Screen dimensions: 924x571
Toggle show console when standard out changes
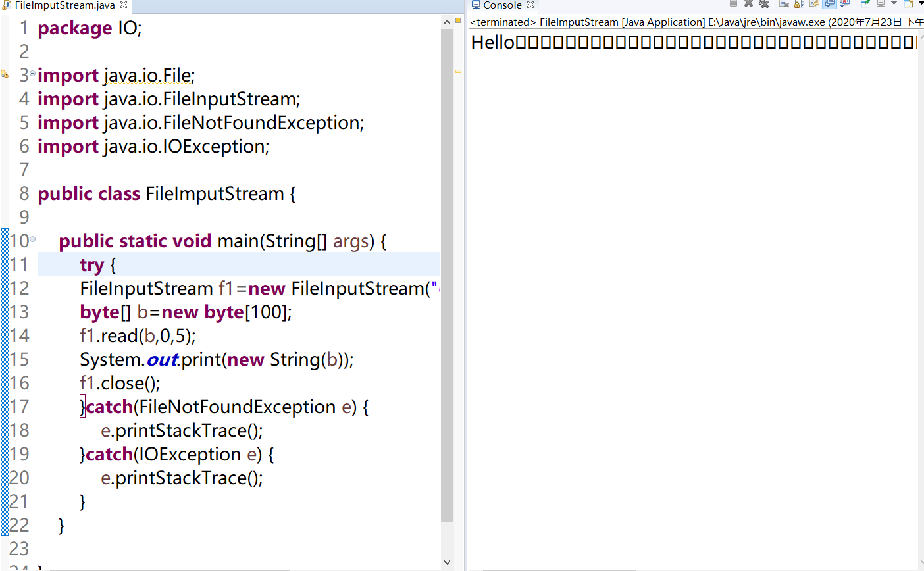coord(830,4)
